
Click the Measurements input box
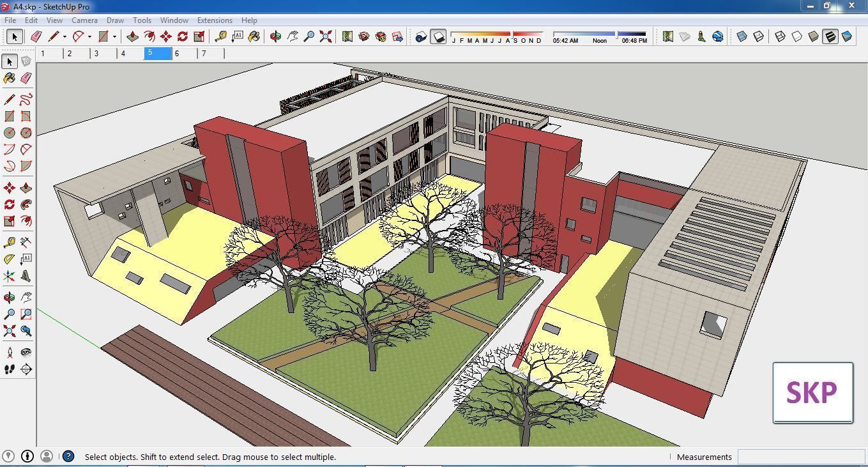801,457
